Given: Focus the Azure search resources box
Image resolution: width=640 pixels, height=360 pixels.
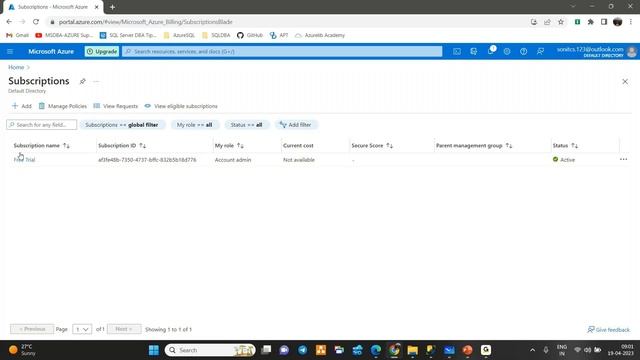Looking at the screenshot, I should (x=282, y=51).
